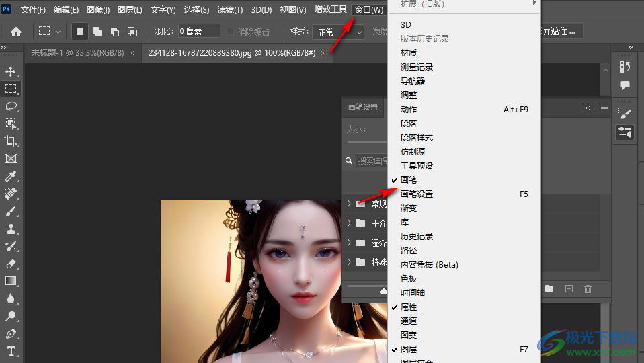Open the Brush Settings icon in dock
644x363 pixels.
pyautogui.click(x=625, y=113)
